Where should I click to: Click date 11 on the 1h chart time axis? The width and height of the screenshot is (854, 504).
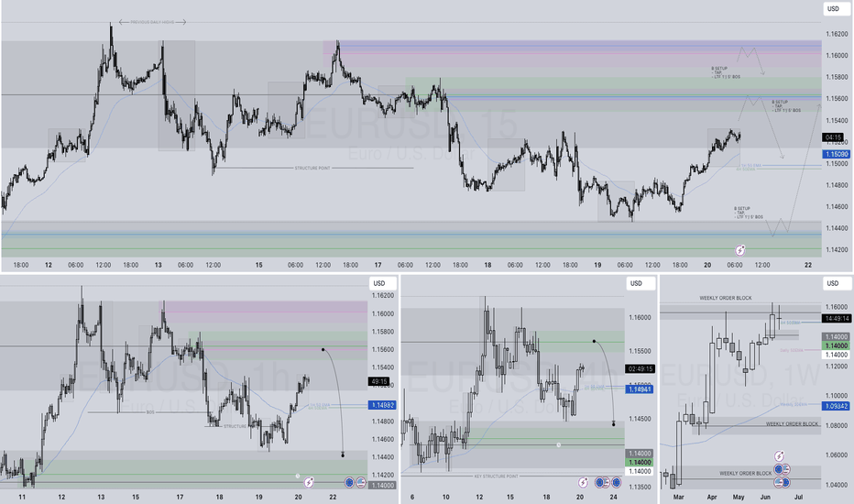[22, 497]
